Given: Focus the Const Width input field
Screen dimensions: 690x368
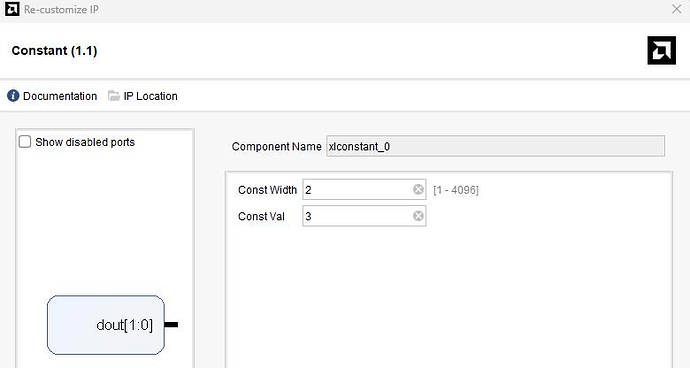Looking at the screenshot, I should 364,190.
